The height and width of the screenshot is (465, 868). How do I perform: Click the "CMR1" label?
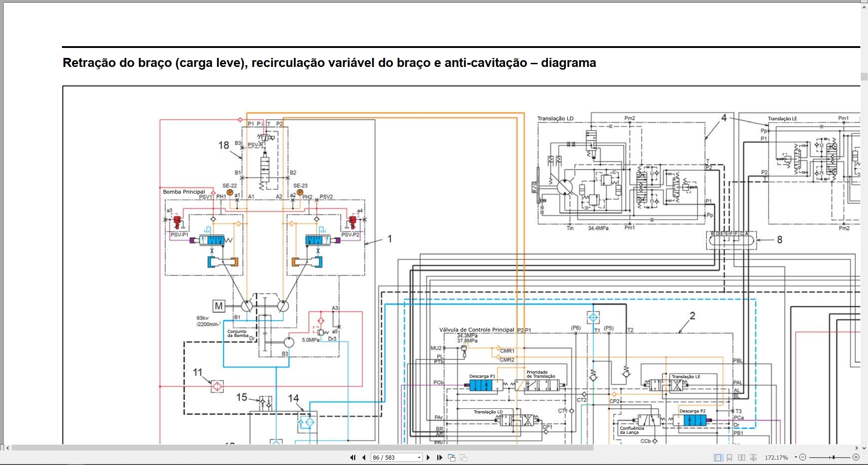click(507, 351)
